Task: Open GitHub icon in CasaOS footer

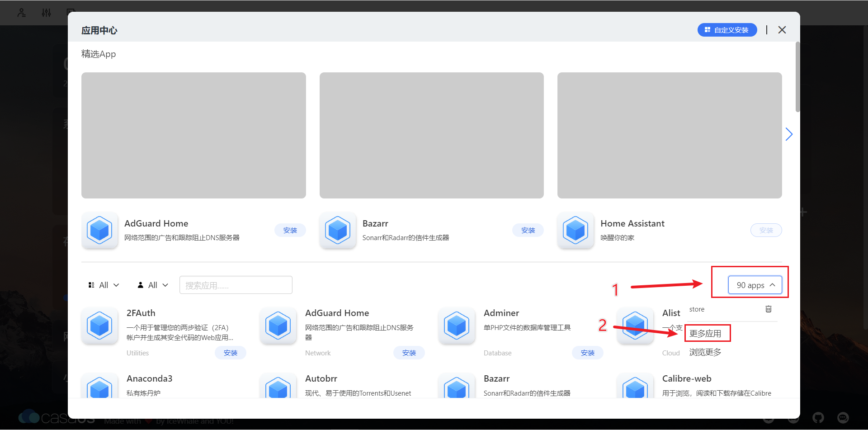Action: [818, 417]
